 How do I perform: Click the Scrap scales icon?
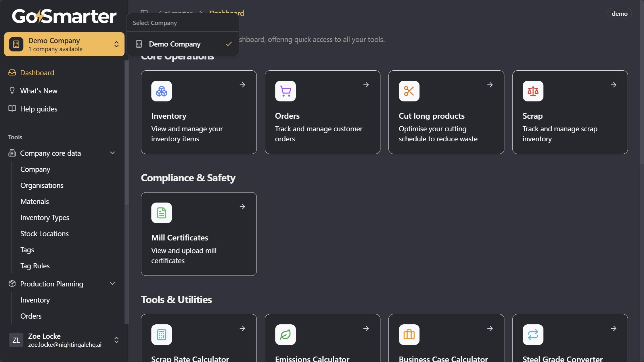pos(533,91)
